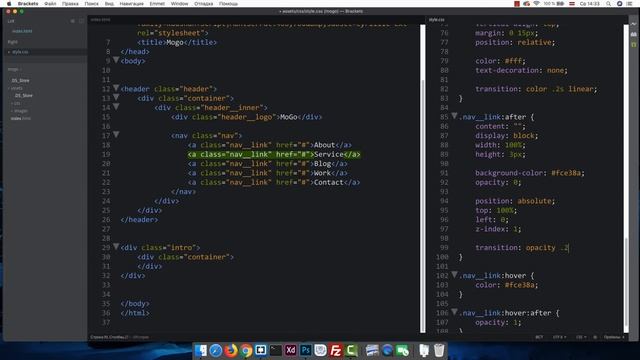Open Brackets icon in the dock
640x360 pixels.
pos(260,350)
